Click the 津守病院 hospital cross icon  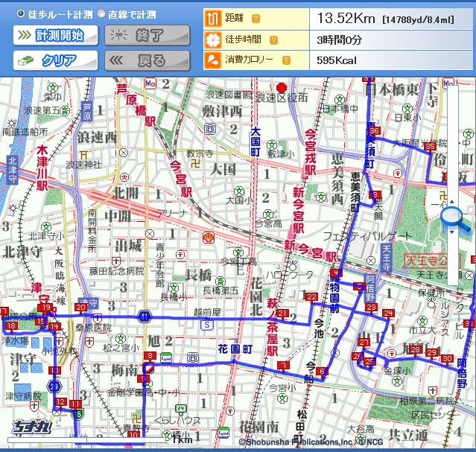[x=34, y=406]
